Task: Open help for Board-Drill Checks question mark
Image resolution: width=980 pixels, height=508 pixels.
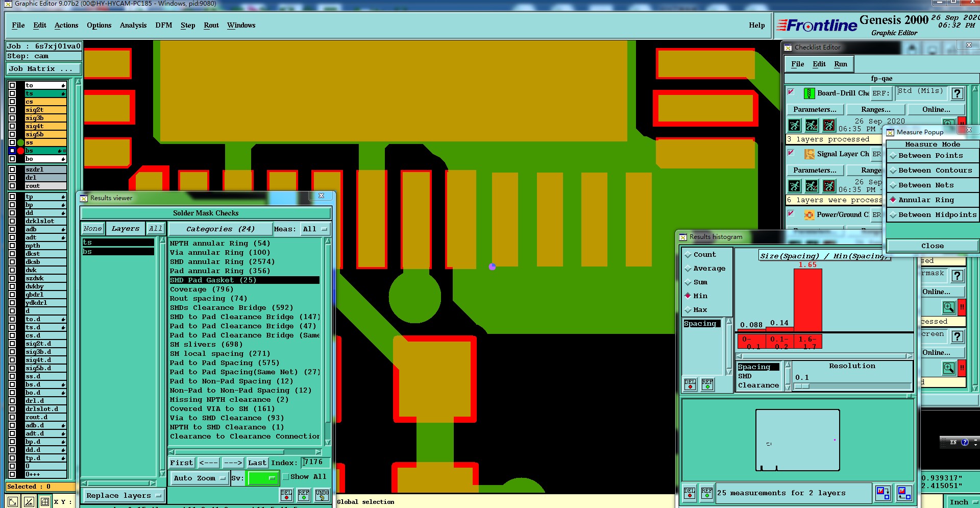Action: (958, 93)
